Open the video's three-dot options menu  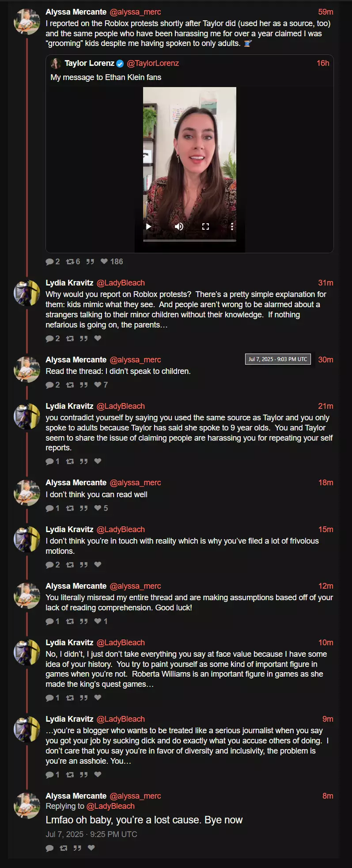[232, 226]
